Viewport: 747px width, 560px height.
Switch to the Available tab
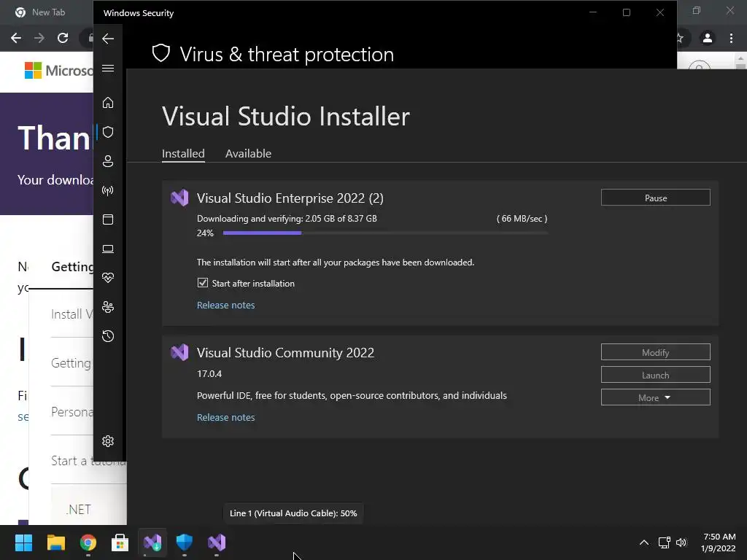(248, 153)
